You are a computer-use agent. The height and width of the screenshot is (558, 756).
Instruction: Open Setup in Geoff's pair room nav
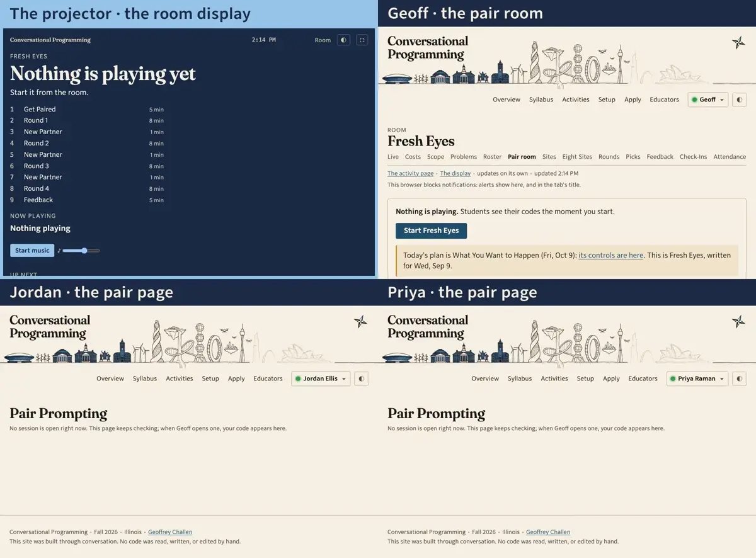607,100
